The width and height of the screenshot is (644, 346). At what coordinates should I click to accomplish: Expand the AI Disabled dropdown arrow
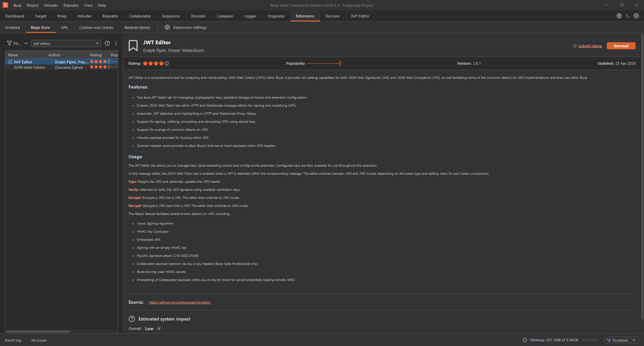click(634, 340)
